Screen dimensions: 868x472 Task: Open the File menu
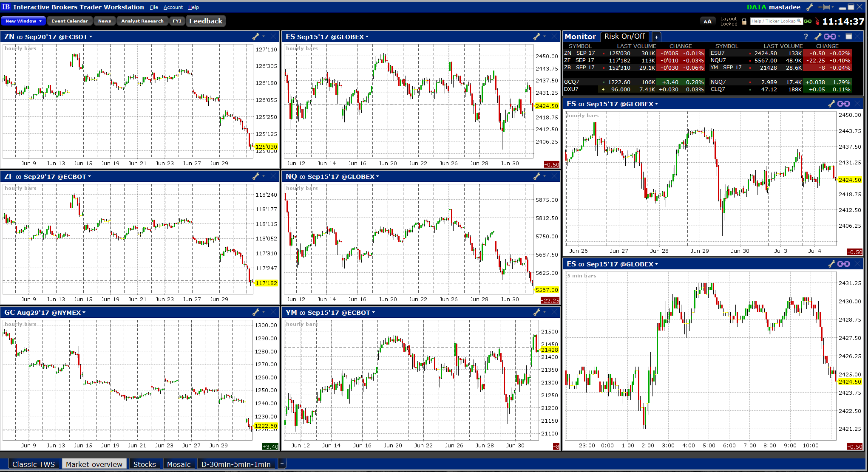coord(154,7)
